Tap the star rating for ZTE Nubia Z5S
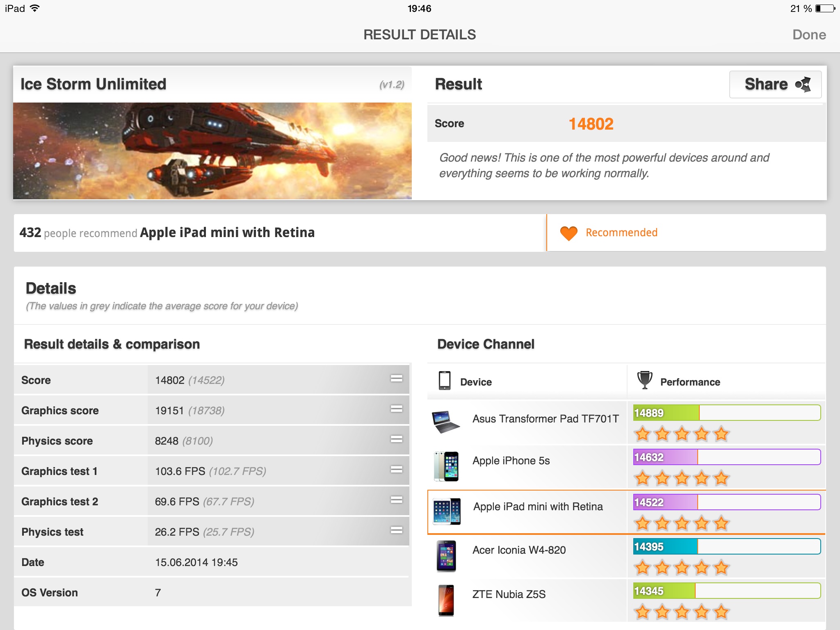 pos(682,612)
